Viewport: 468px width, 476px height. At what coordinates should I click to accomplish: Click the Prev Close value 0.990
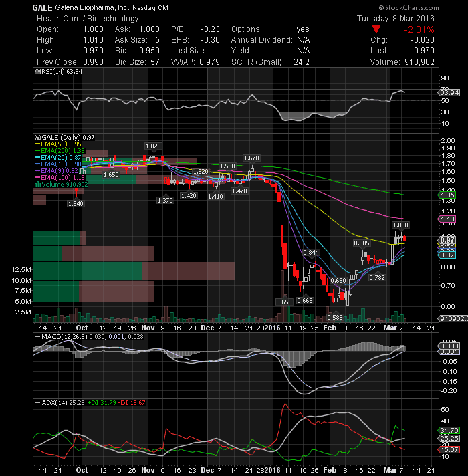tap(93, 62)
